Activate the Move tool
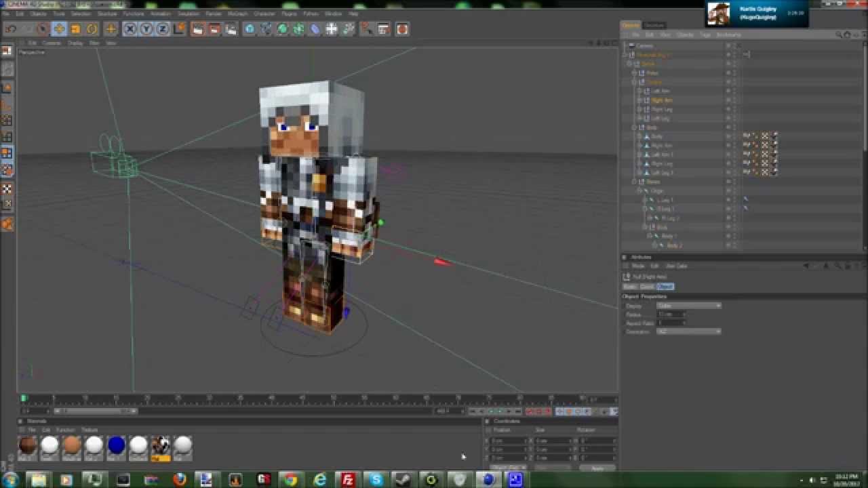The width and height of the screenshot is (868, 488). click(x=59, y=29)
